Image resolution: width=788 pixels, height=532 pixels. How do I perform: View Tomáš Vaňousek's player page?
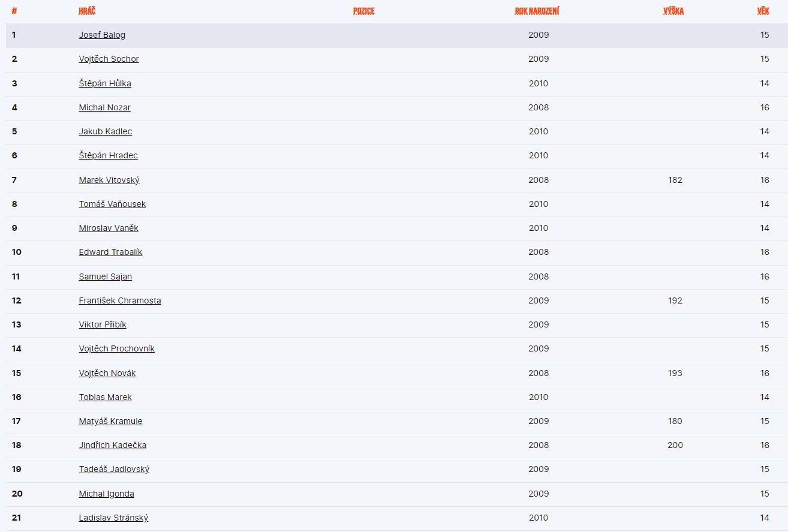pyautogui.click(x=112, y=204)
